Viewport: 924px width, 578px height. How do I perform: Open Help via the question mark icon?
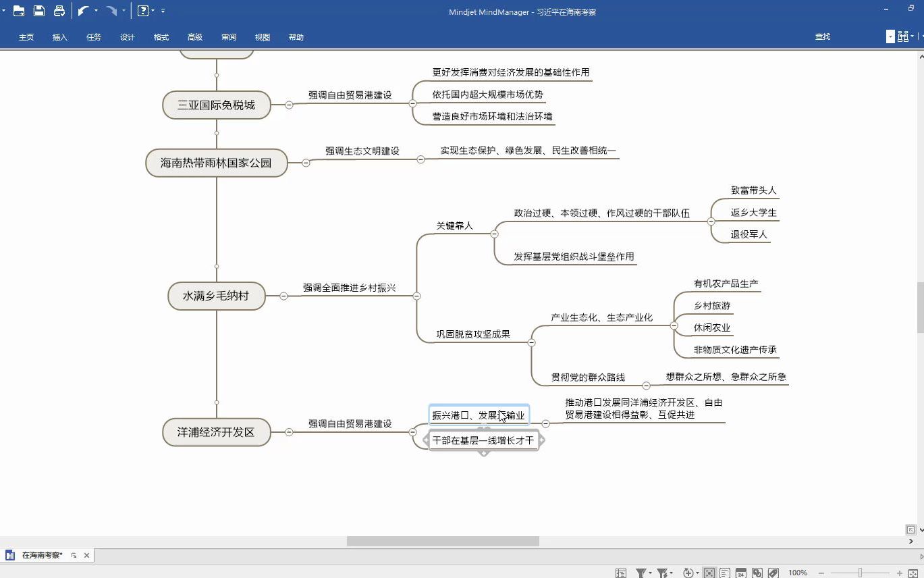point(143,11)
